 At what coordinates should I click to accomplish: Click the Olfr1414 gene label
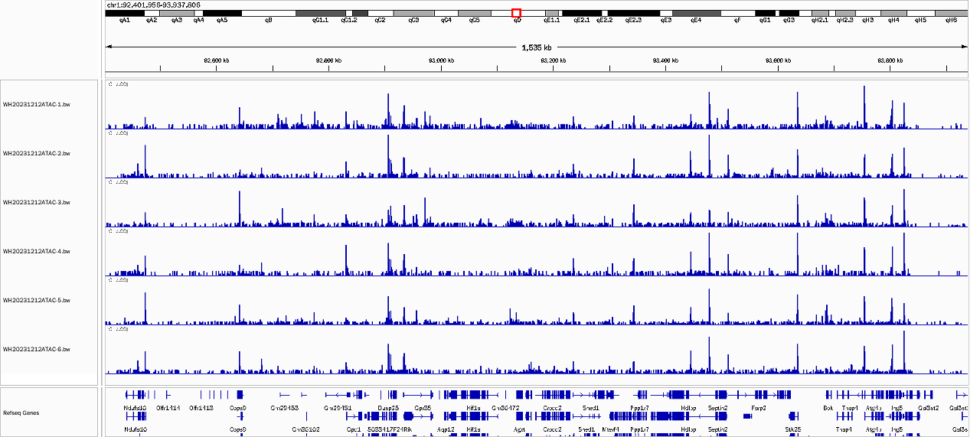[168, 408]
